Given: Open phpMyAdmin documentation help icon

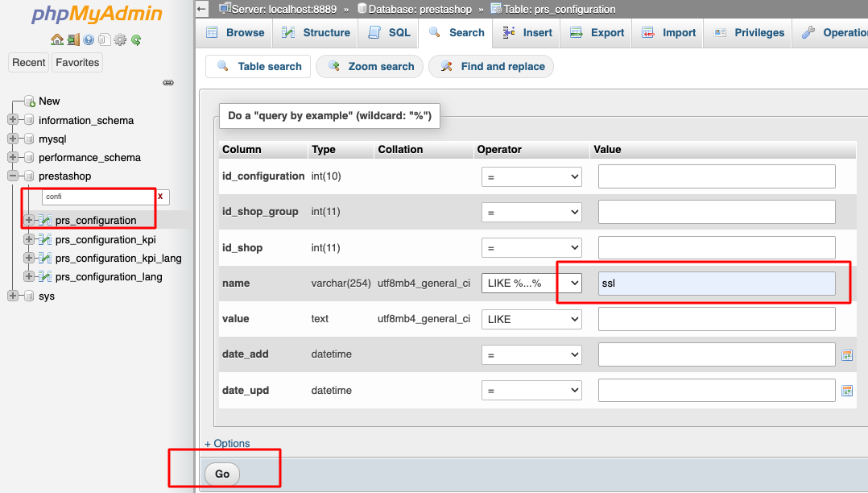Looking at the screenshot, I should tap(89, 40).
